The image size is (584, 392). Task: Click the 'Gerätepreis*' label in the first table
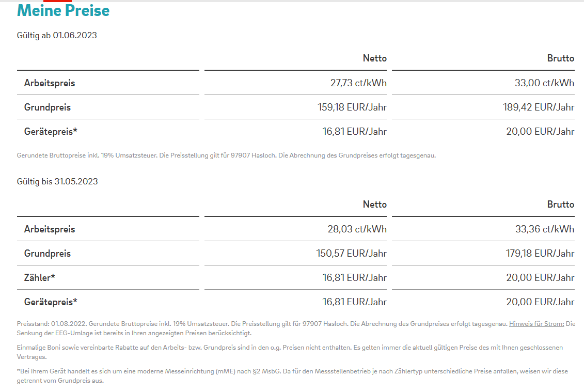(x=51, y=132)
